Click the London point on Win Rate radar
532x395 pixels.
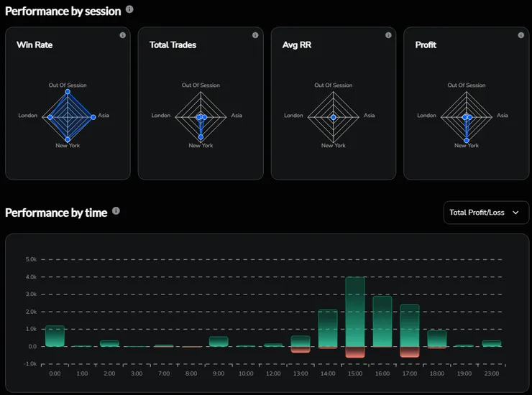pyautogui.click(x=50, y=117)
